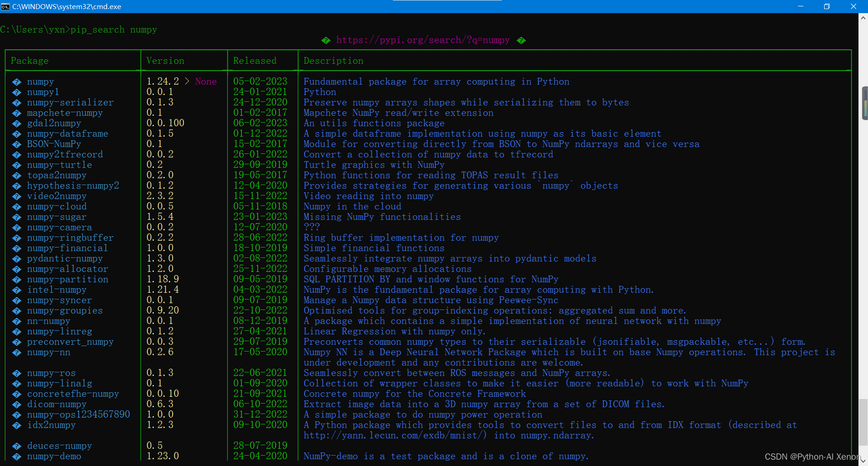Click the scrollbar up arrow

[x=863, y=18]
